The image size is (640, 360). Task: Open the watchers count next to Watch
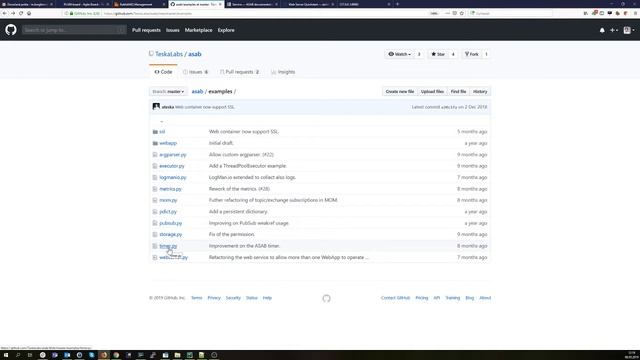point(419,54)
